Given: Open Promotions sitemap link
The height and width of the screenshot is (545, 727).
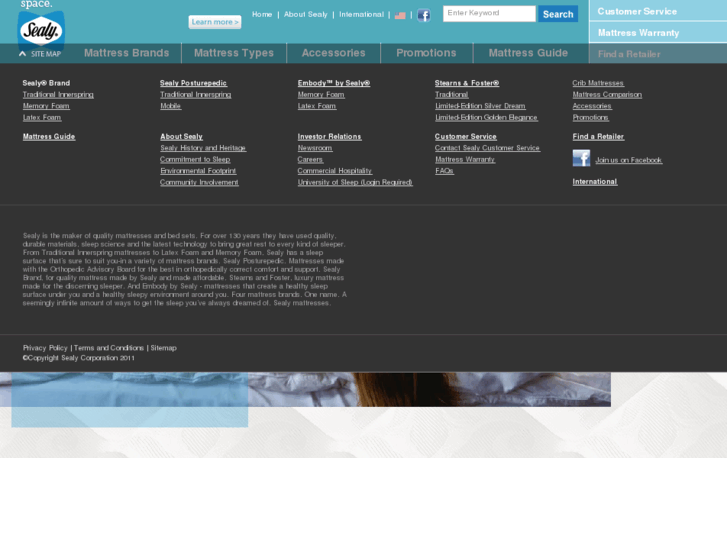Looking at the screenshot, I should (x=591, y=118).
